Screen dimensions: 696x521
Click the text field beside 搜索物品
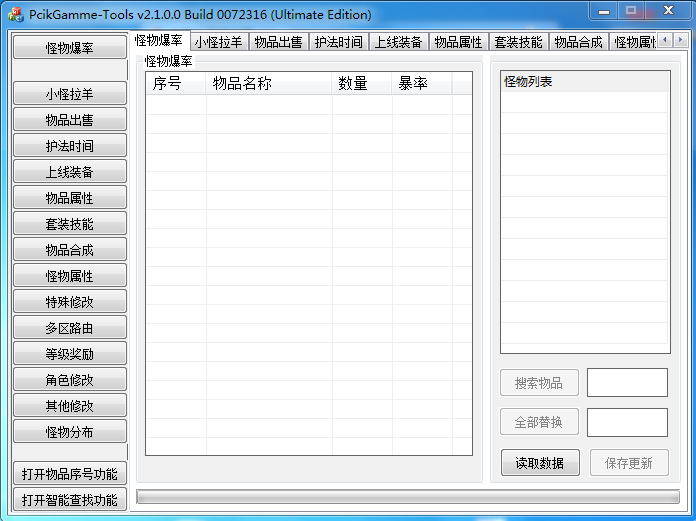tap(627, 383)
